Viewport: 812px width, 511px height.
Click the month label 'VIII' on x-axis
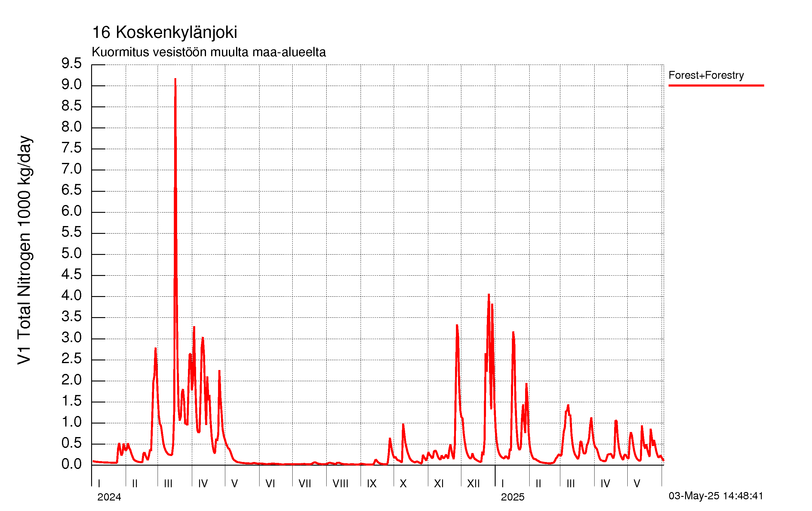click(340, 484)
